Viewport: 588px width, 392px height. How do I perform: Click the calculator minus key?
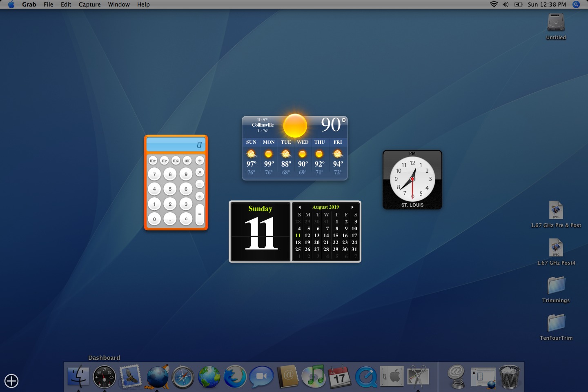pyautogui.click(x=200, y=184)
